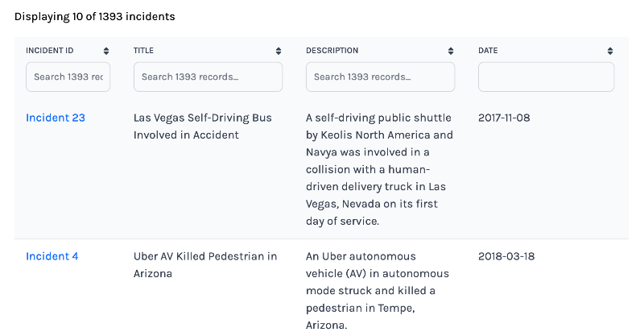This screenshot has width=644, height=336.
Task: Click the Title column search field
Action: pos(208,77)
